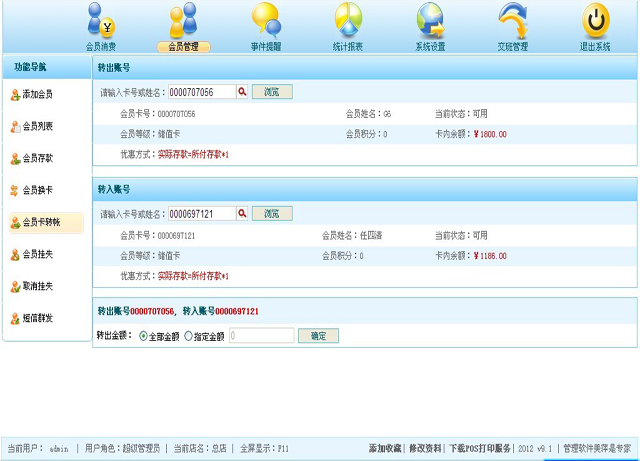Select the 全部金额 radio button
The height and width of the screenshot is (461, 640).
[143, 336]
